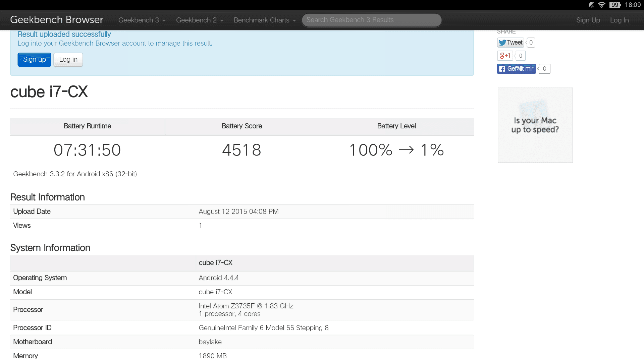
Task: Share result with the Tweet button
Action: pos(510,43)
